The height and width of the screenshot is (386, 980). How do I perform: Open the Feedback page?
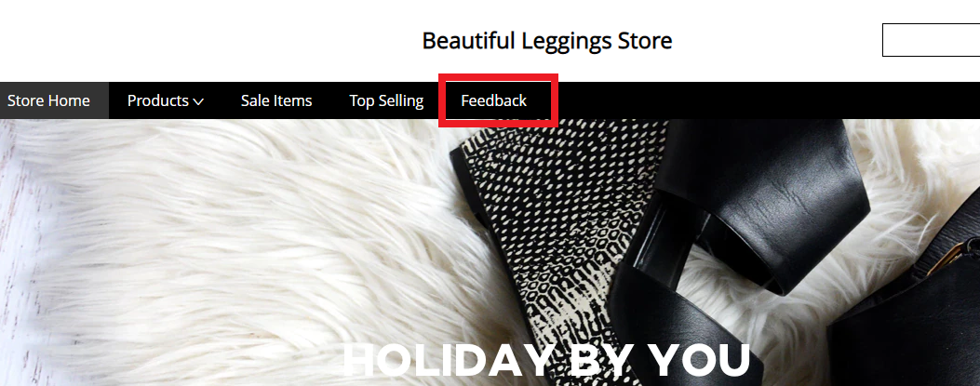click(x=494, y=100)
